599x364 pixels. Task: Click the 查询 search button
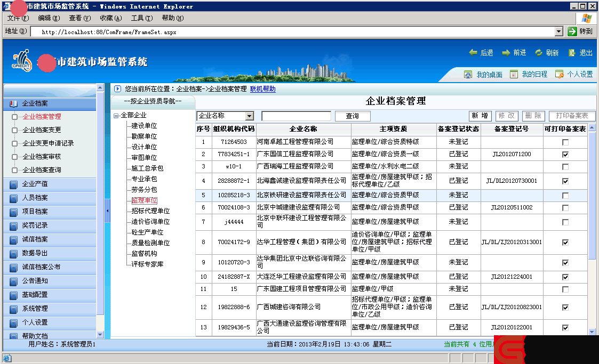click(353, 116)
